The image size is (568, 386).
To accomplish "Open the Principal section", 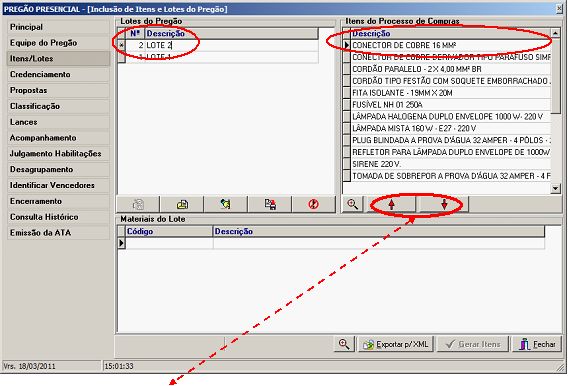I will (58, 27).
